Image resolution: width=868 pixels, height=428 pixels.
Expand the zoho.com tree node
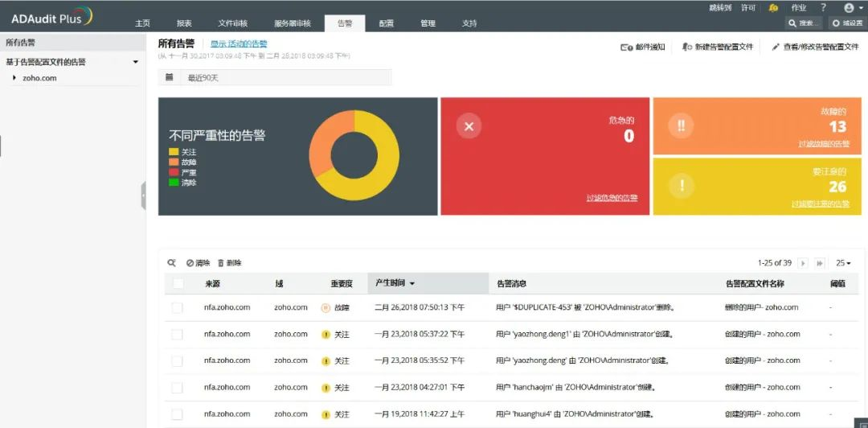[14, 77]
